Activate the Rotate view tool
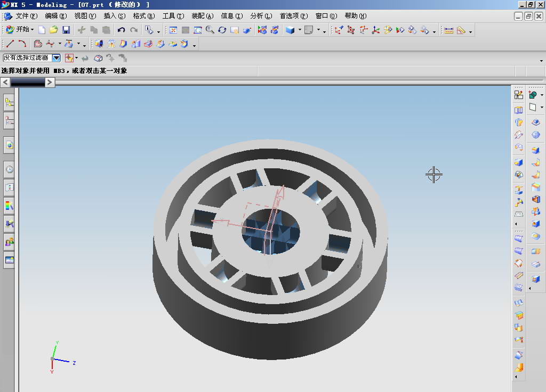This screenshot has width=546, height=392. point(222,30)
